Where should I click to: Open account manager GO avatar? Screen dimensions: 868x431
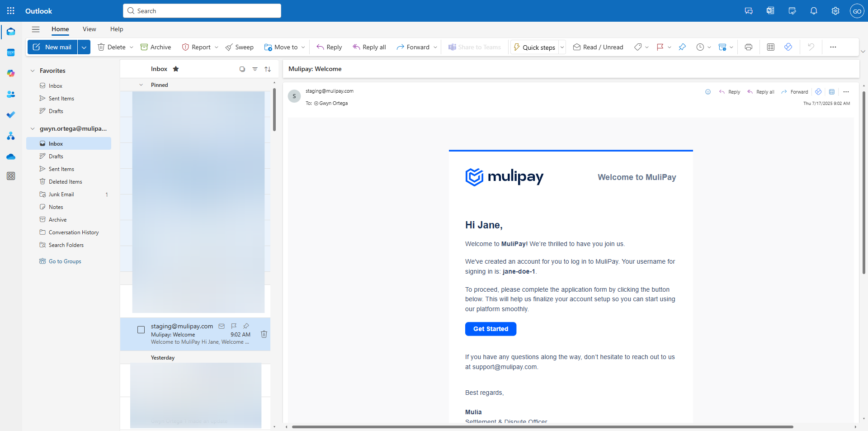tap(857, 11)
